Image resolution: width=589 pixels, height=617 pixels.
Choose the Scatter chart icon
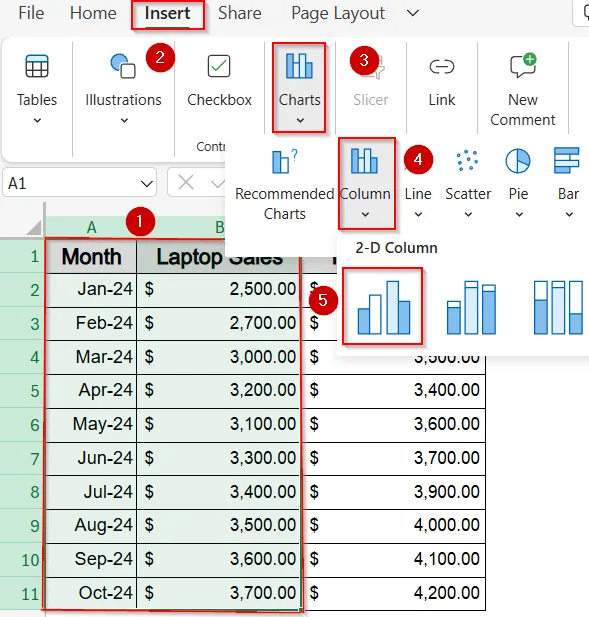point(467,161)
